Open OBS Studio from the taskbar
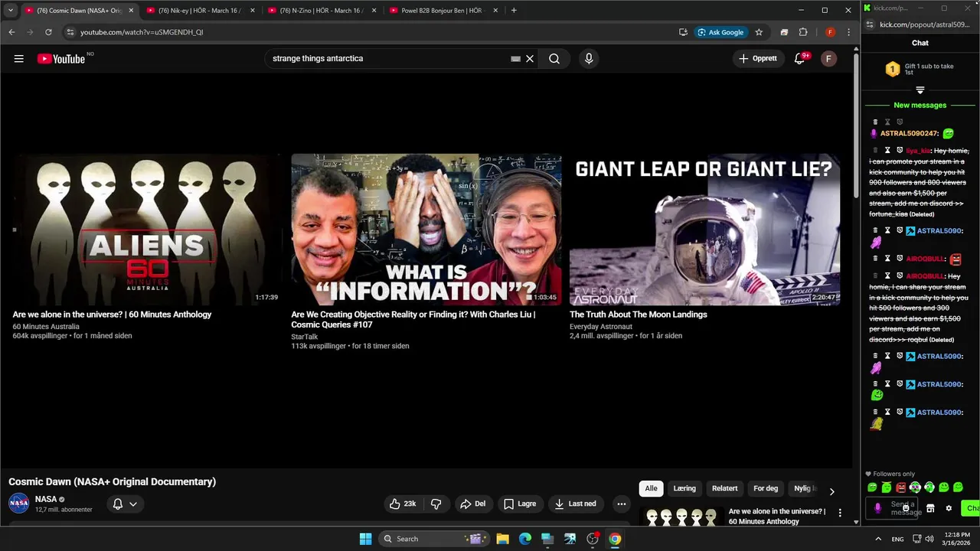Image resolution: width=980 pixels, height=551 pixels. point(593,539)
